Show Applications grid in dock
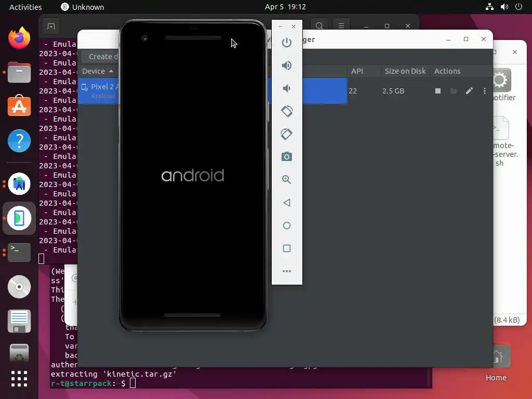The width and height of the screenshot is (532, 399). (19, 379)
